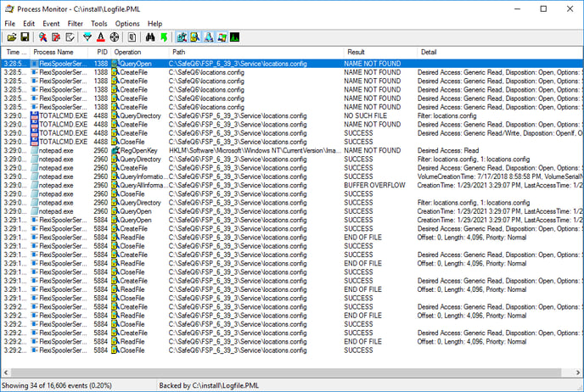Toggle Show File System Activity
The image size is (584, 392).
(x=195, y=37)
